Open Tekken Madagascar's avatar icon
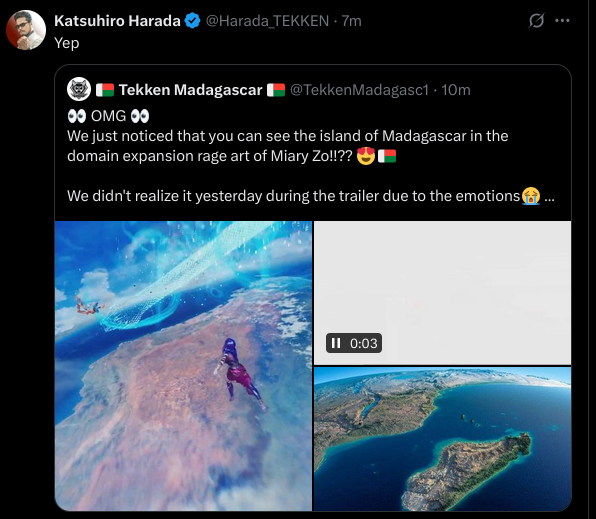 [x=79, y=89]
